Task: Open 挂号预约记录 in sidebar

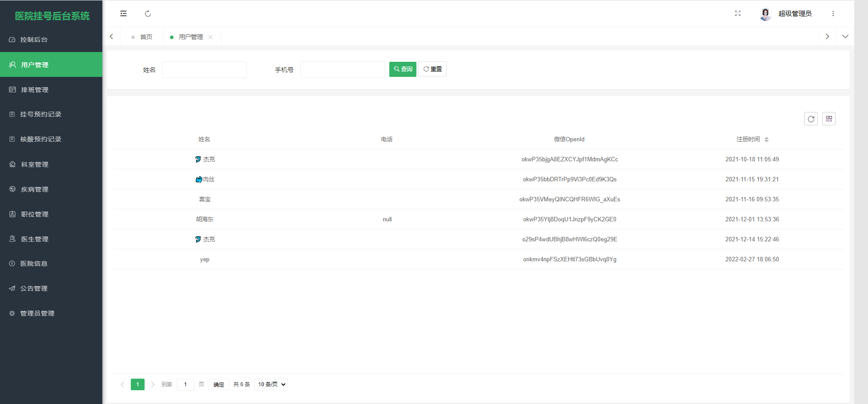Action: [x=51, y=114]
